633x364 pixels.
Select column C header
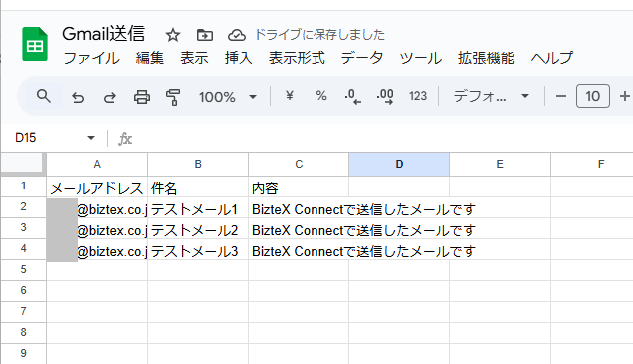point(299,165)
